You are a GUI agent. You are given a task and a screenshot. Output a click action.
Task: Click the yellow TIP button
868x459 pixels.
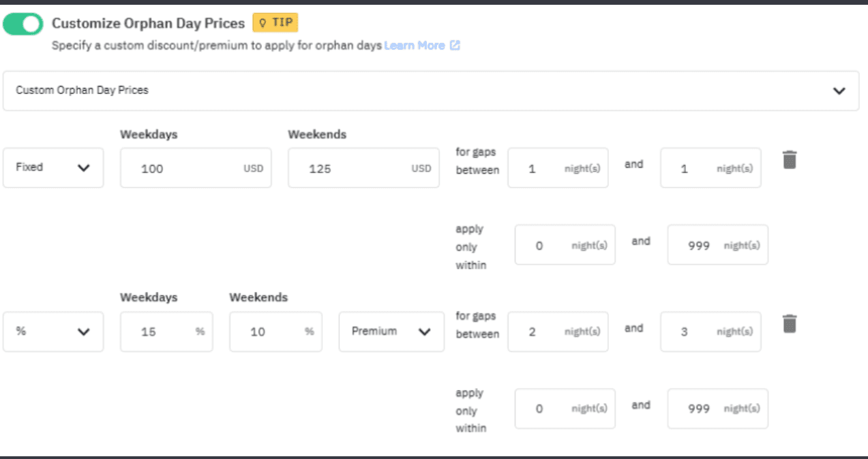click(275, 23)
